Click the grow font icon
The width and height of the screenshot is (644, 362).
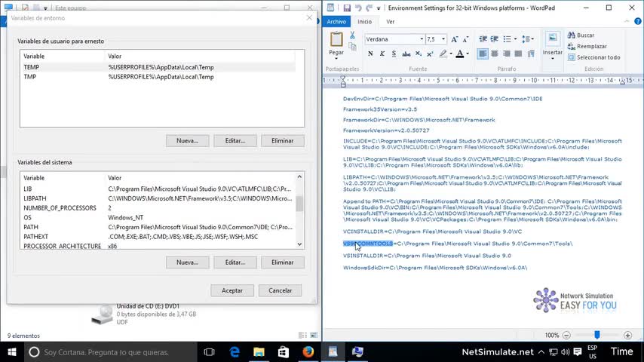tap(454, 39)
